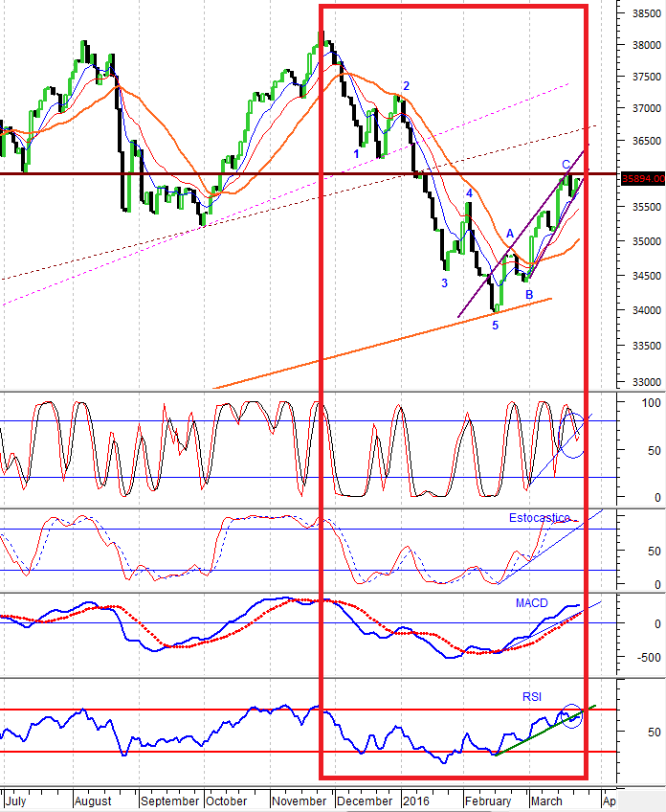Click the dark red horizontal line at 35894
The width and height of the screenshot is (666, 812).
point(309,174)
